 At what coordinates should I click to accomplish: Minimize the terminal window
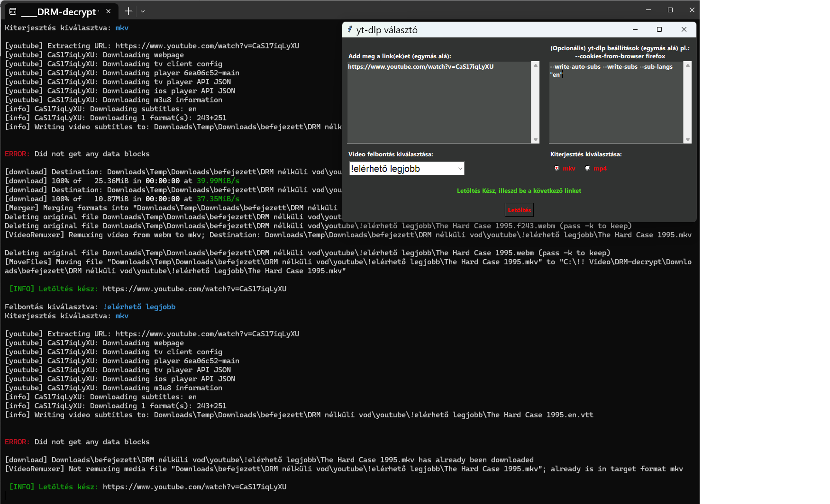648,10
